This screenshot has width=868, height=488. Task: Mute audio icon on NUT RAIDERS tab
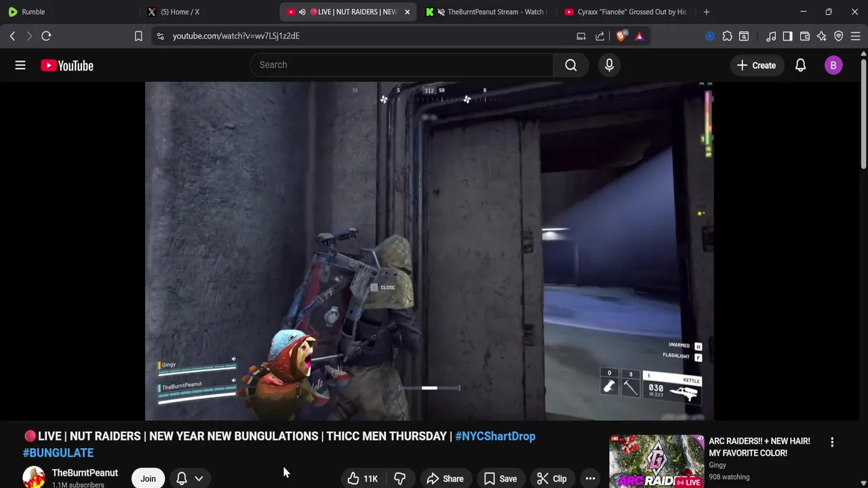click(x=302, y=12)
